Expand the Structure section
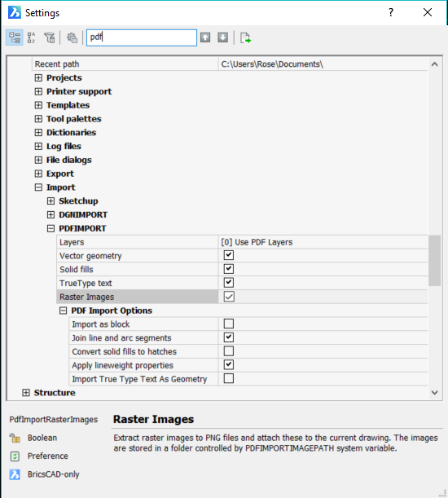This screenshot has width=448, height=498. tap(26, 393)
